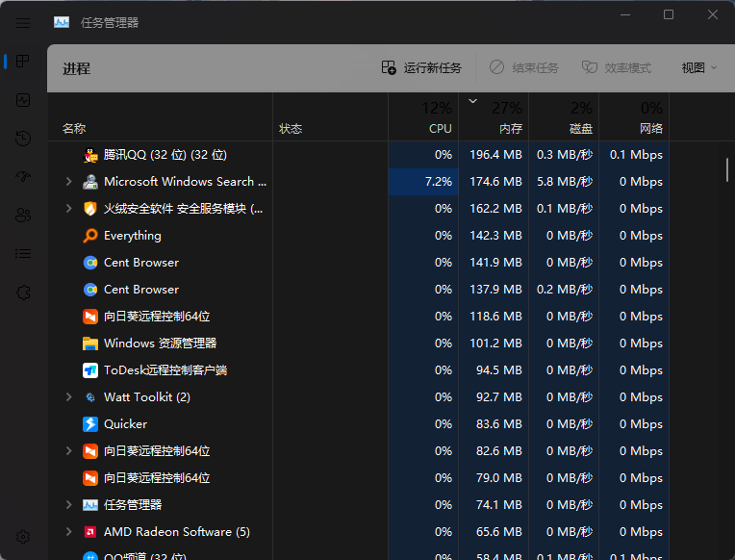Sort by 内存 column header
The width and height of the screenshot is (735, 560).
(x=494, y=117)
